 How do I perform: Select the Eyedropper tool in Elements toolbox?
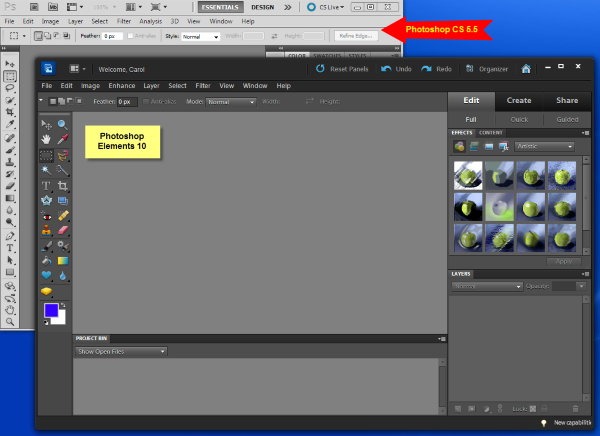(x=63, y=139)
